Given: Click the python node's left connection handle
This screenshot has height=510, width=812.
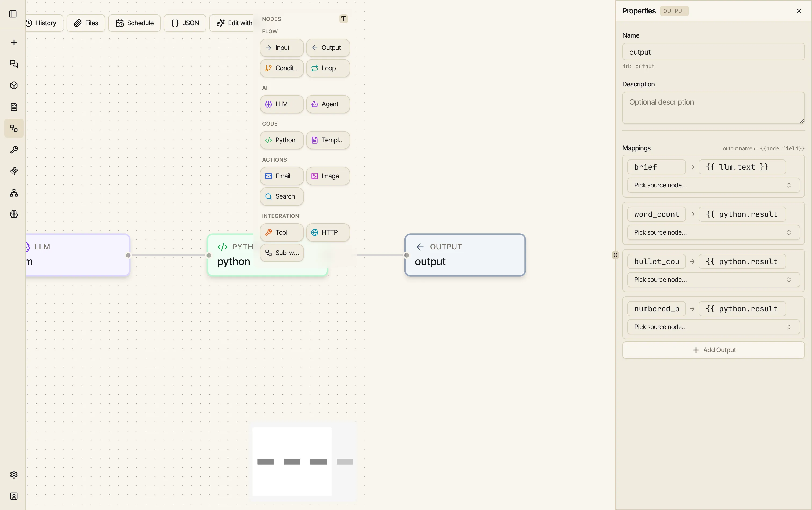Looking at the screenshot, I should 209,256.
